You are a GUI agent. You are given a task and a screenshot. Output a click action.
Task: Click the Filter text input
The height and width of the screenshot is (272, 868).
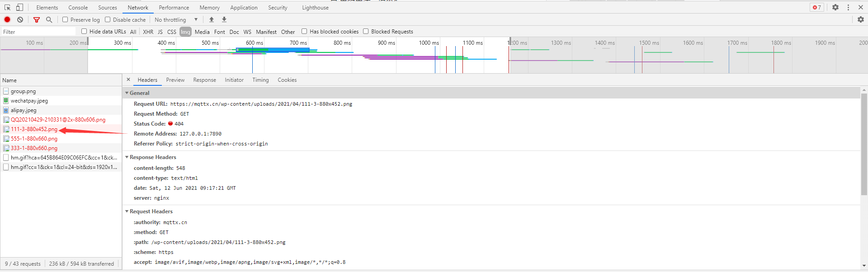(x=39, y=32)
